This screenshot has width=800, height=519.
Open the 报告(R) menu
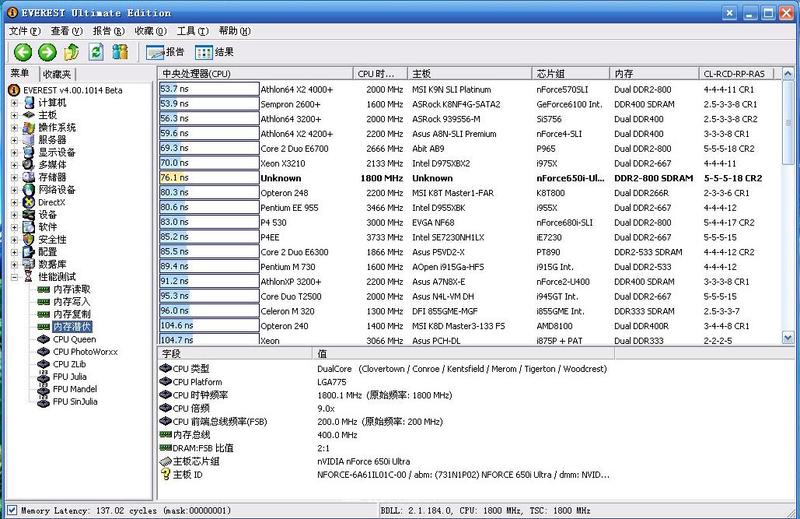(x=109, y=31)
